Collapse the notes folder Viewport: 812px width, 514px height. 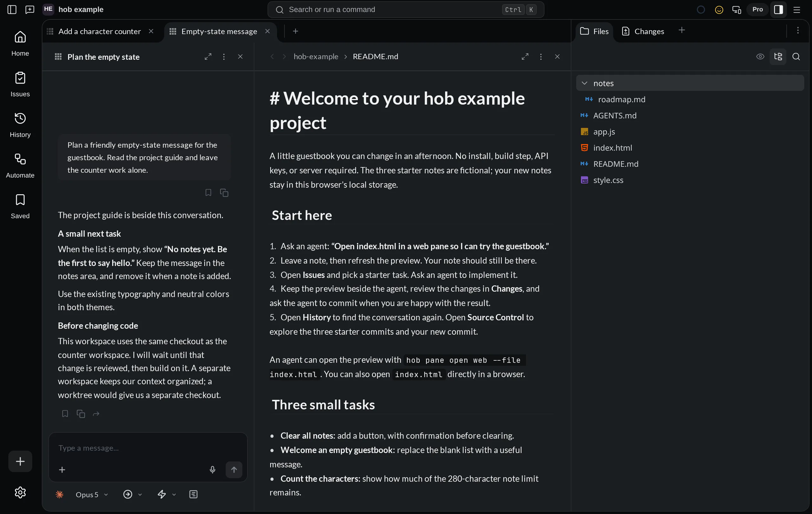click(x=690, y=83)
